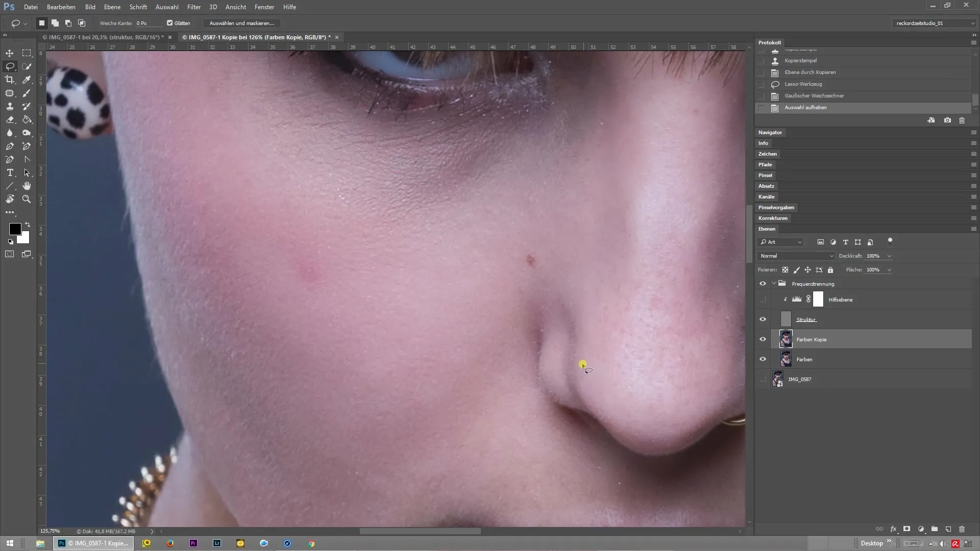Select the Path Selection tool

[27, 172]
